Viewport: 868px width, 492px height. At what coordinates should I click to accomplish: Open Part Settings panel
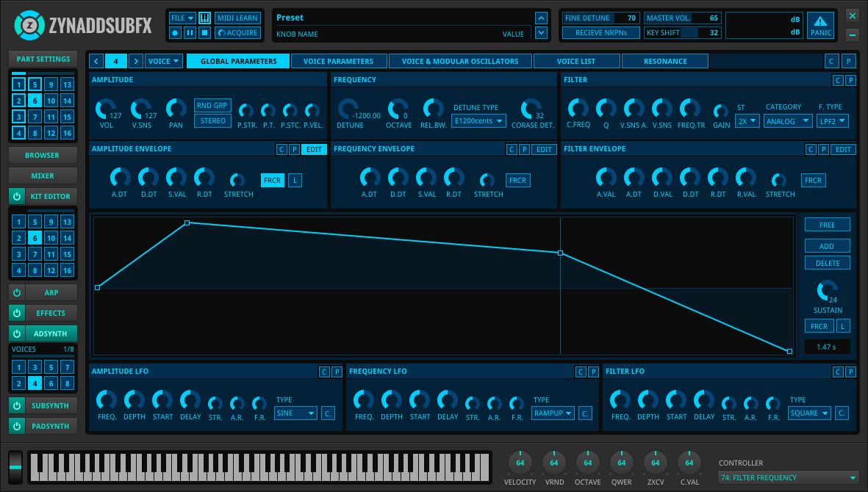coord(43,59)
